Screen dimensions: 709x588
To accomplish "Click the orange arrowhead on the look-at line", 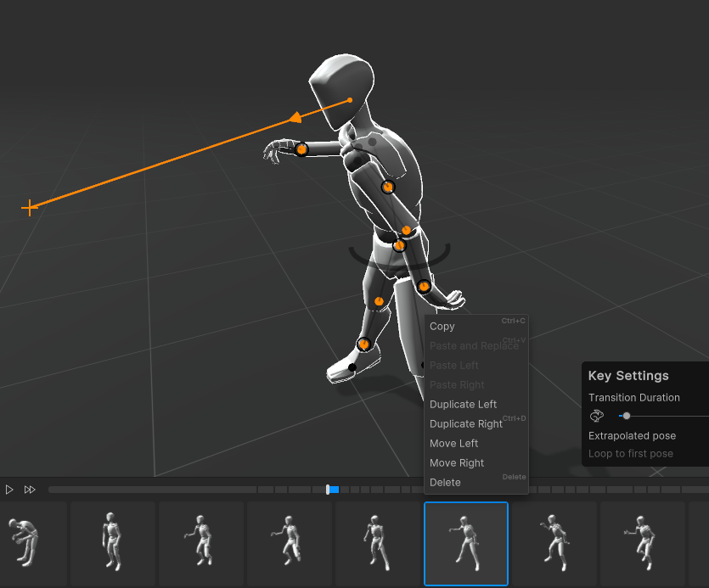I will click(x=295, y=117).
